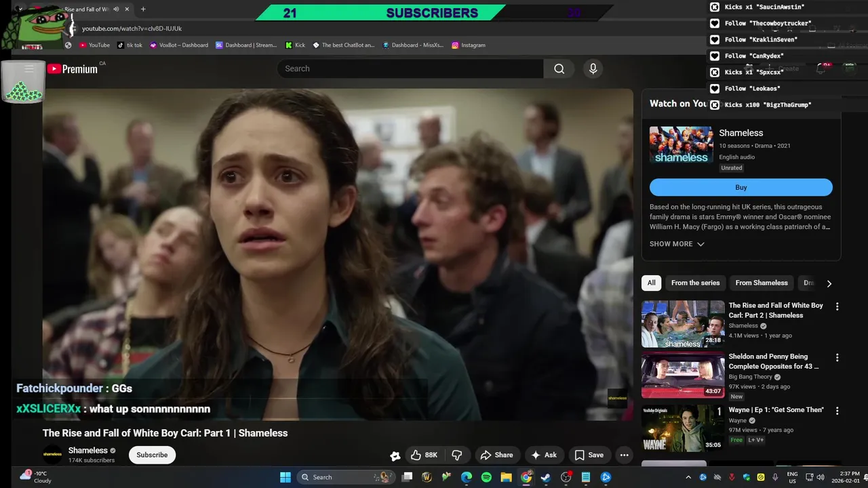Expand description with SHOW MORE
Viewport: 868px width, 488px height.
(x=677, y=244)
